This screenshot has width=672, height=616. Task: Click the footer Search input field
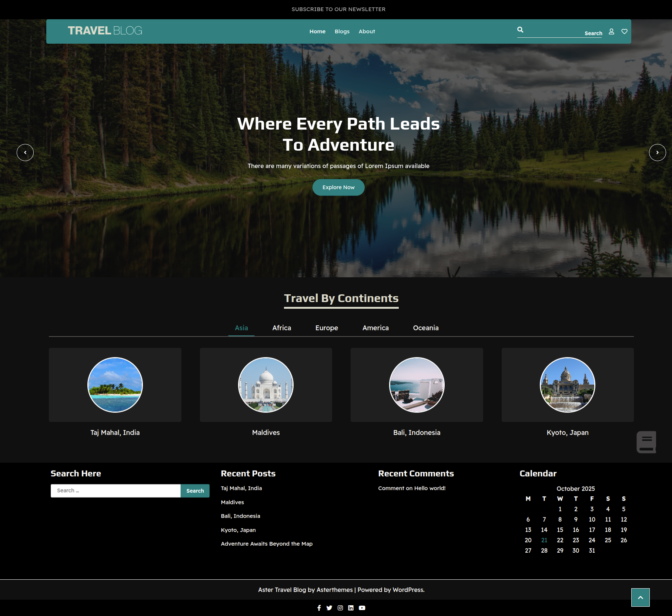(x=116, y=491)
